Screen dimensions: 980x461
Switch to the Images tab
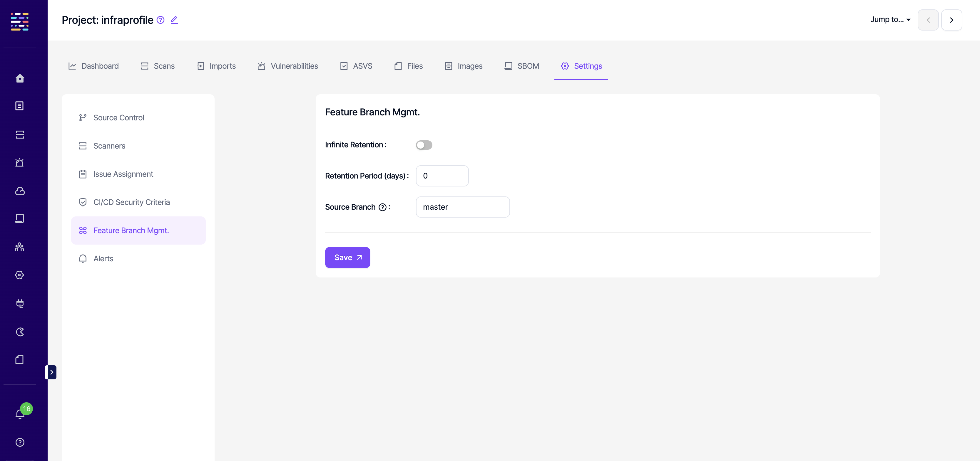pos(463,66)
